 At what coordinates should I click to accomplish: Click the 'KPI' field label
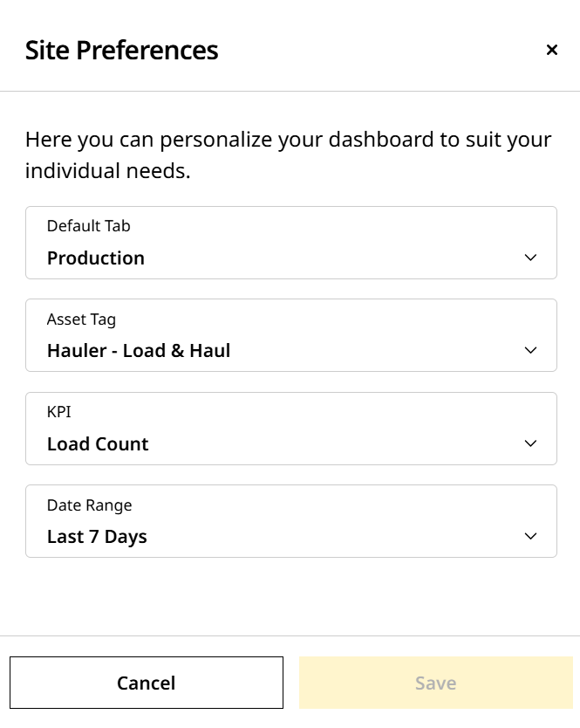tap(58, 412)
